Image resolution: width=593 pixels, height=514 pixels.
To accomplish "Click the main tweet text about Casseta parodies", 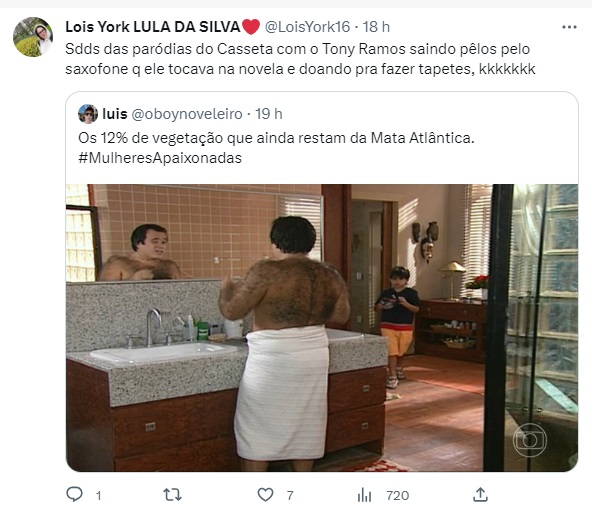I will (x=300, y=59).
